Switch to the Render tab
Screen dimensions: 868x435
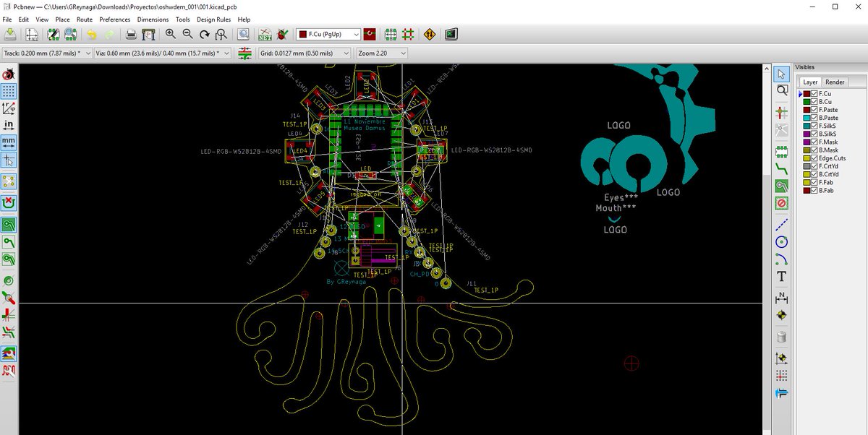[834, 82]
